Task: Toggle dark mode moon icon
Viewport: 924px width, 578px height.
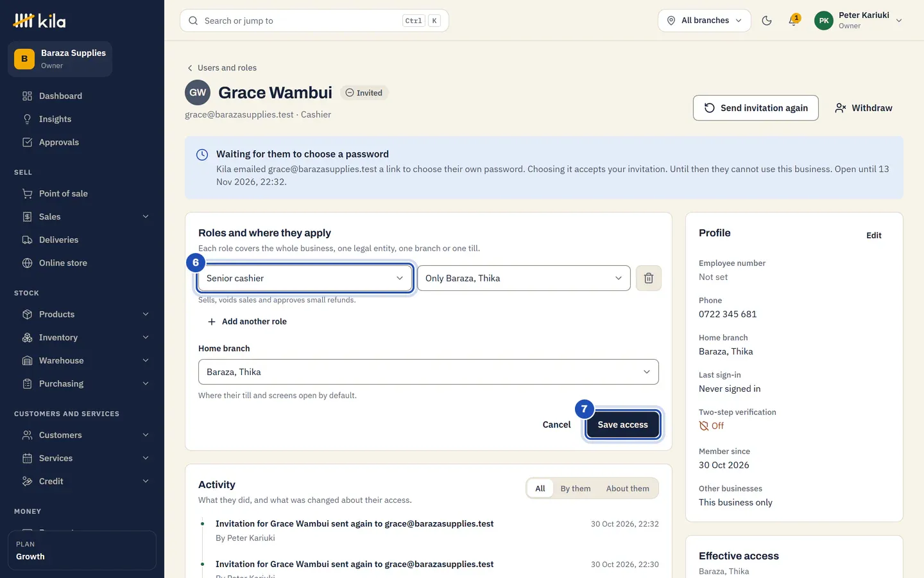Action: (767, 21)
